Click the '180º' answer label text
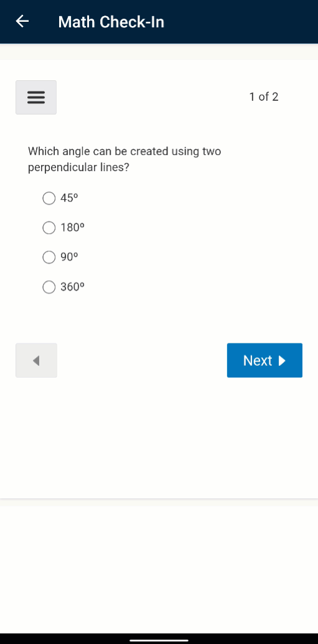This screenshot has width=318, height=644. pyautogui.click(x=72, y=228)
